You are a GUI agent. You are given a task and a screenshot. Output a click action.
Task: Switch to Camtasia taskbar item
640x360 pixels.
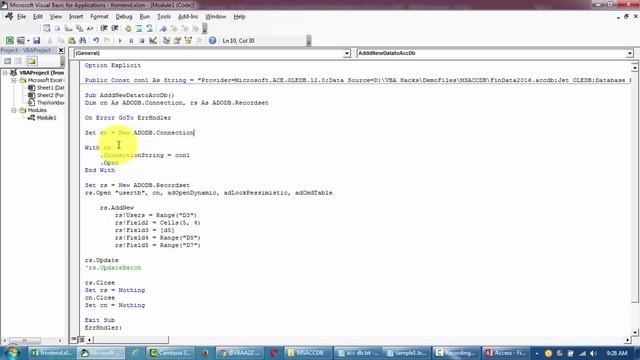pyautogui.click(x=170, y=353)
